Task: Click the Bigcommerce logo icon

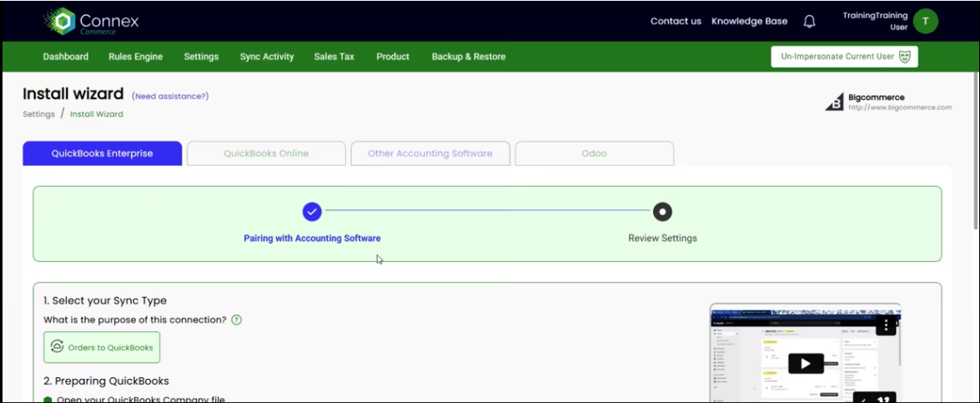Action: [x=834, y=102]
